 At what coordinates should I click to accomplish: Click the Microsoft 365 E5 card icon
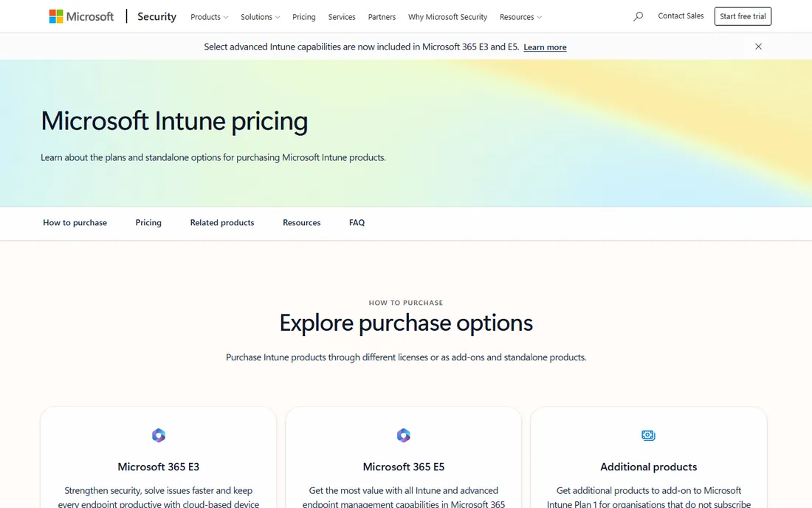coord(403,436)
